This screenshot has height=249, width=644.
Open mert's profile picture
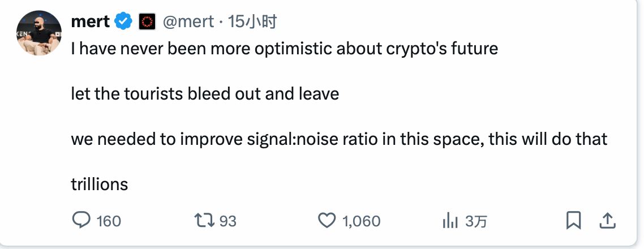coord(39,32)
